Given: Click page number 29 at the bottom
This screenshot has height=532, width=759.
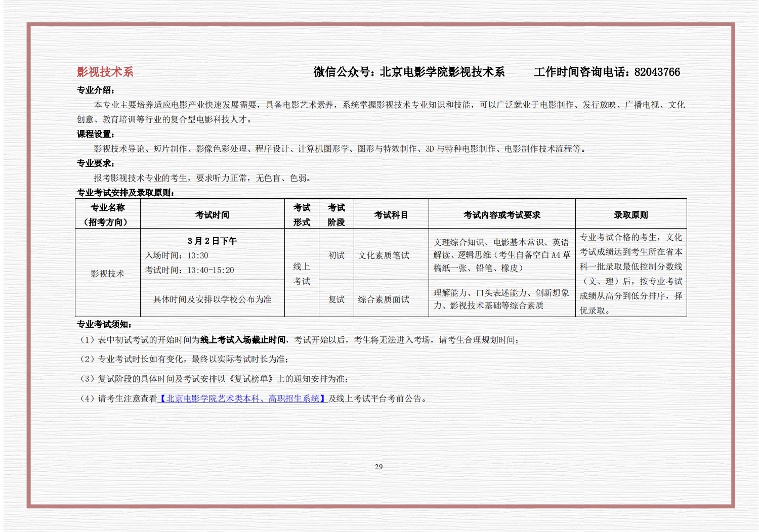Looking at the screenshot, I should pos(378,467).
